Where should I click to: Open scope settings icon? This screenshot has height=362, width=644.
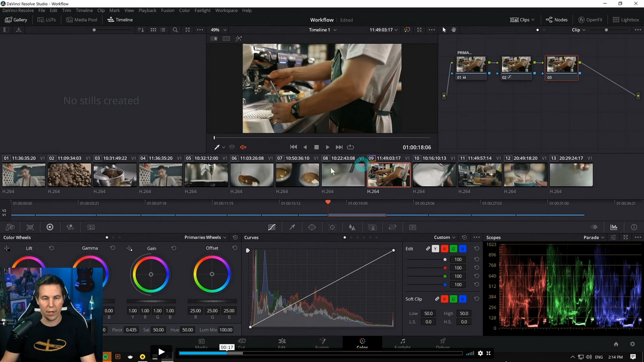(x=614, y=238)
